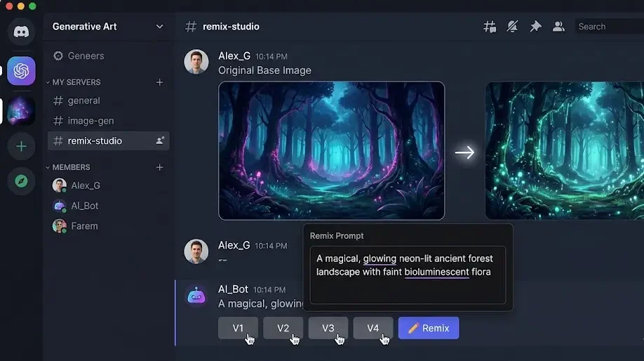
Task: Click AI_Bot username in chat message
Action: pos(233,289)
